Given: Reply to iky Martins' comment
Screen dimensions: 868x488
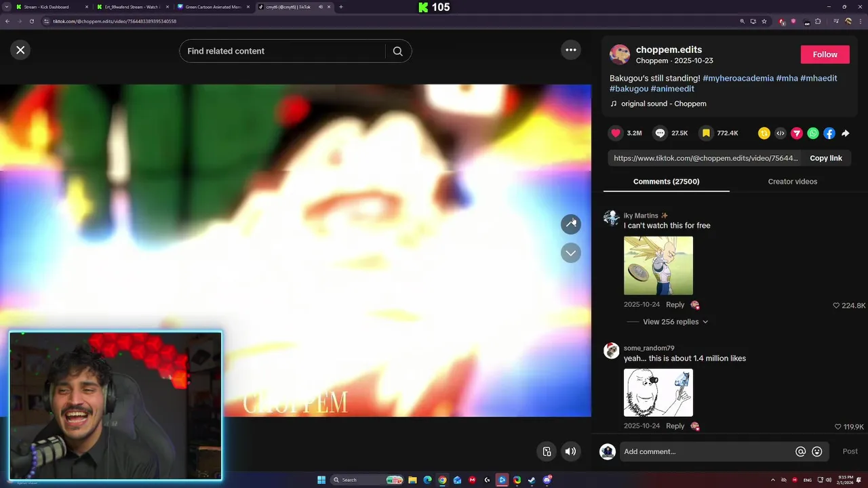Looking at the screenshot, I should (675, 305).
